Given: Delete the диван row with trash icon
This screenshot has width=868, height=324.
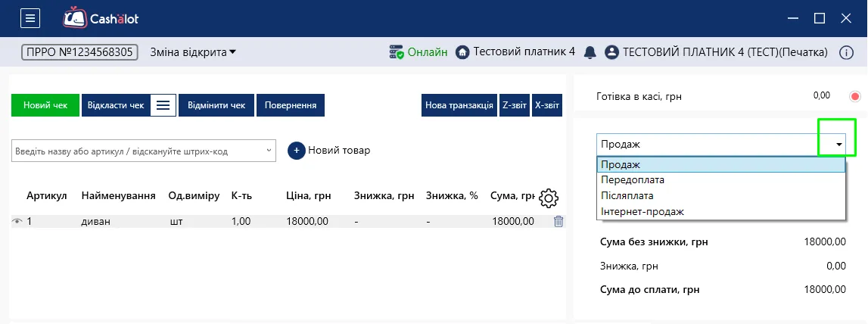Looking at the screenshot, I should click(558, 222).
